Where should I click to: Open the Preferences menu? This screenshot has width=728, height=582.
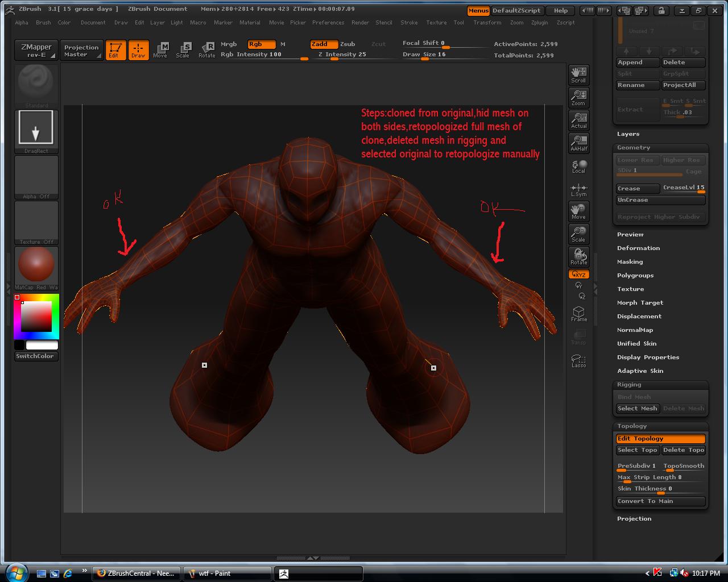tap(328, 23)
